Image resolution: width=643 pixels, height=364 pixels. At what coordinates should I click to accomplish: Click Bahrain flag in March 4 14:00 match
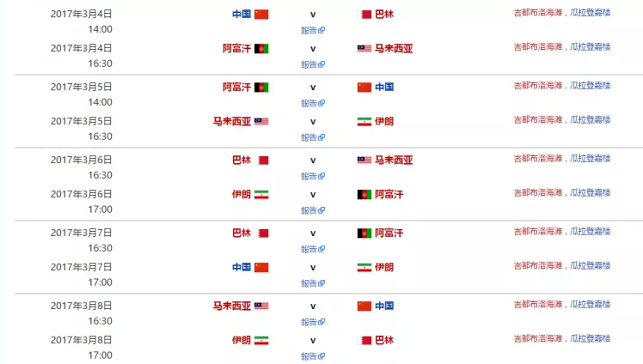tap(364, 15)
